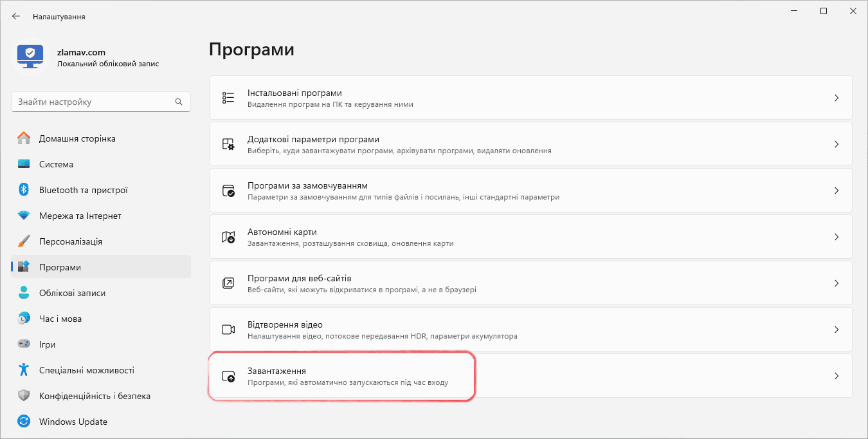868x439 pixels.
Task: Click the Програми page heading
Action: 252,50
